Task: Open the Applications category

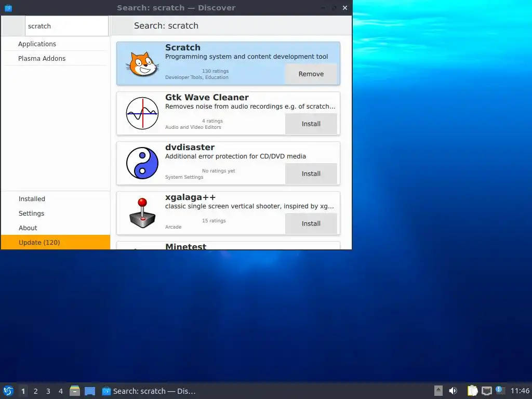Action: 56,44
